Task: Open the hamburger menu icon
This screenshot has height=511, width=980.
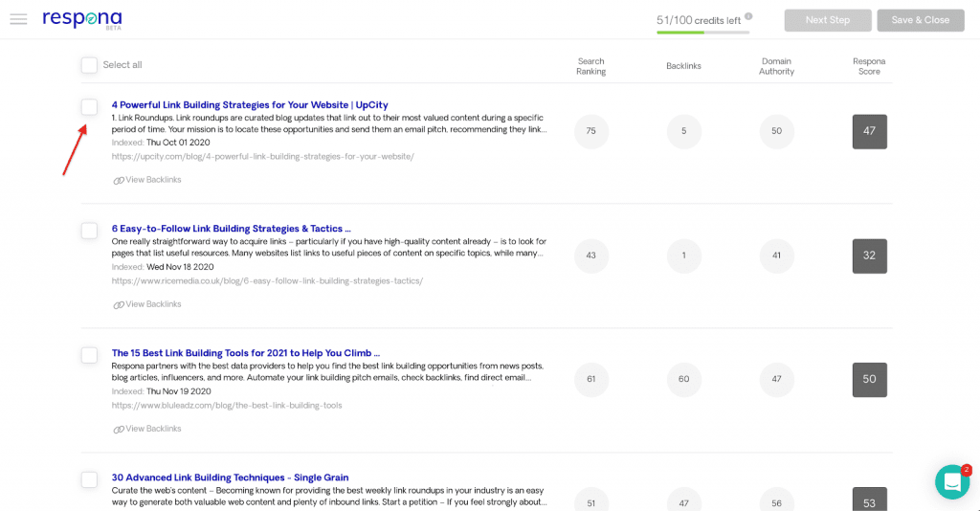Action: (18, 19)
